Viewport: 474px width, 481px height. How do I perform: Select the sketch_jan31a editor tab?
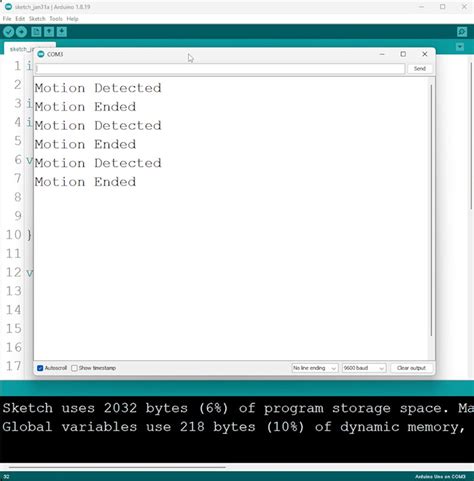(20, 49)
